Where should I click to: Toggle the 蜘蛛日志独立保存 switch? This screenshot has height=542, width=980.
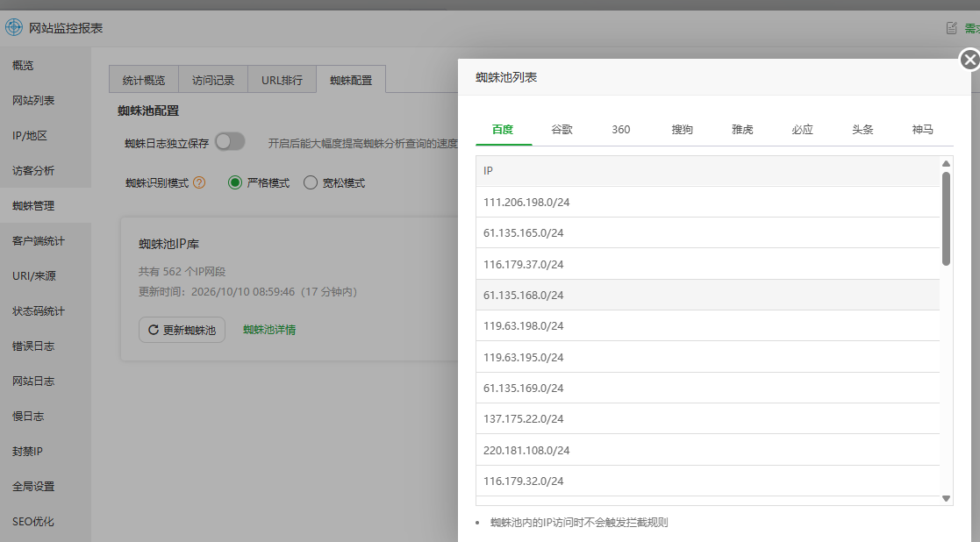tap(230, 142)
